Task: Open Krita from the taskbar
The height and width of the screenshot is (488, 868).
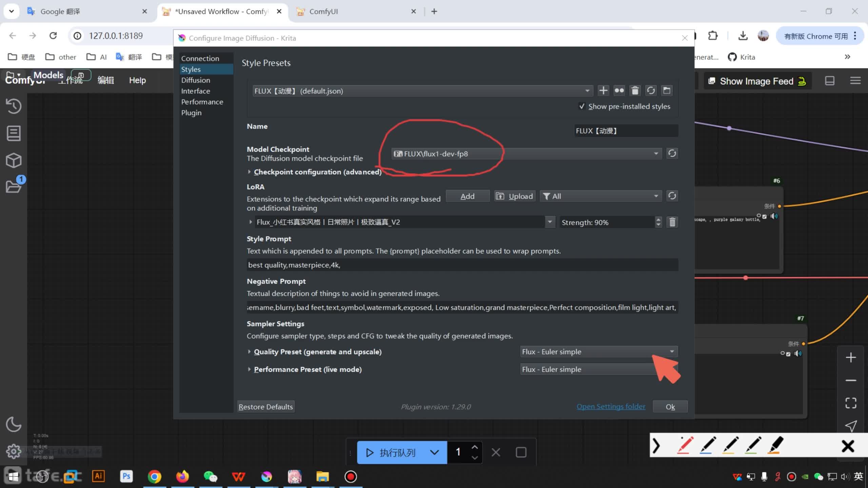Action: pyautogui.click(x=267, y=476)
